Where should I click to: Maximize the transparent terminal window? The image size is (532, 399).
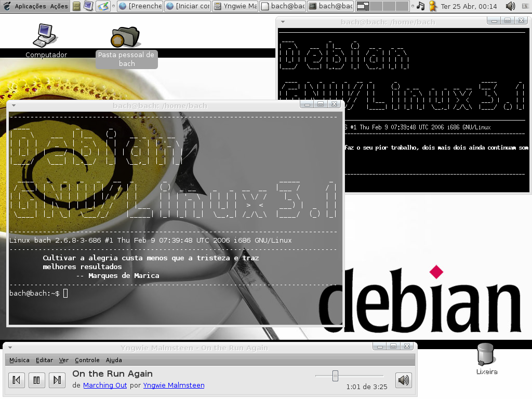(321, 104)
